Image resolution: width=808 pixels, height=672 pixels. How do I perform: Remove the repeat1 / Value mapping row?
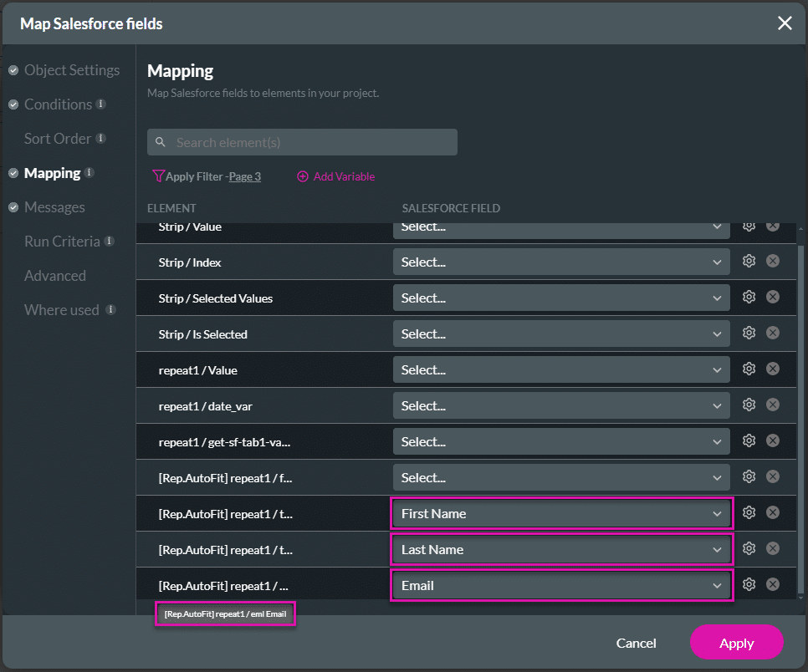pyautogui.click(x=773, y=369)
